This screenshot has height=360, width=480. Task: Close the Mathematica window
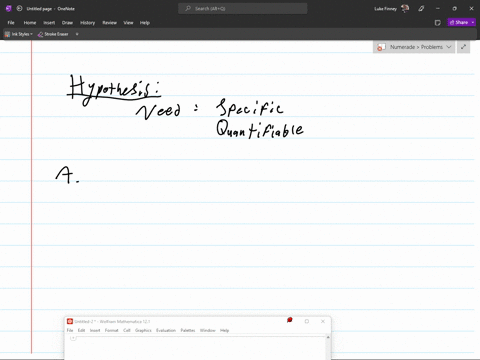[323, 321]
